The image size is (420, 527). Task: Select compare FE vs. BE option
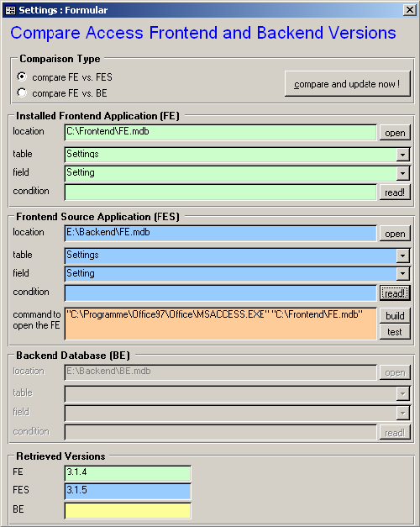click(22, 92)
